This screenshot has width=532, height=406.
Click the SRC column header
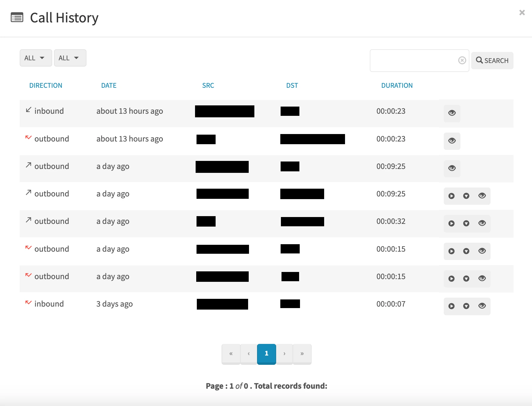point(208,86)
